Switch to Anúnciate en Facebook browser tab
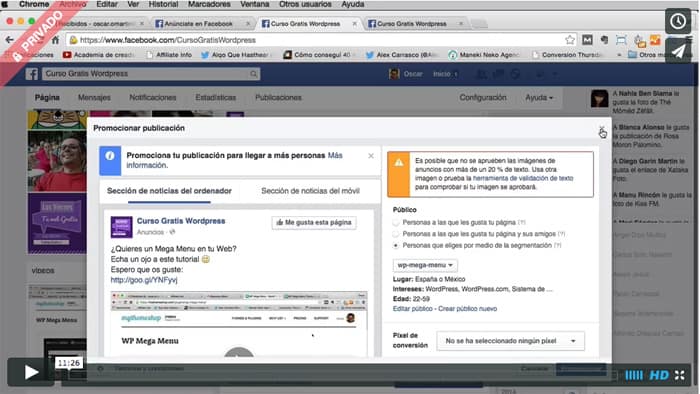 (198, 24)
